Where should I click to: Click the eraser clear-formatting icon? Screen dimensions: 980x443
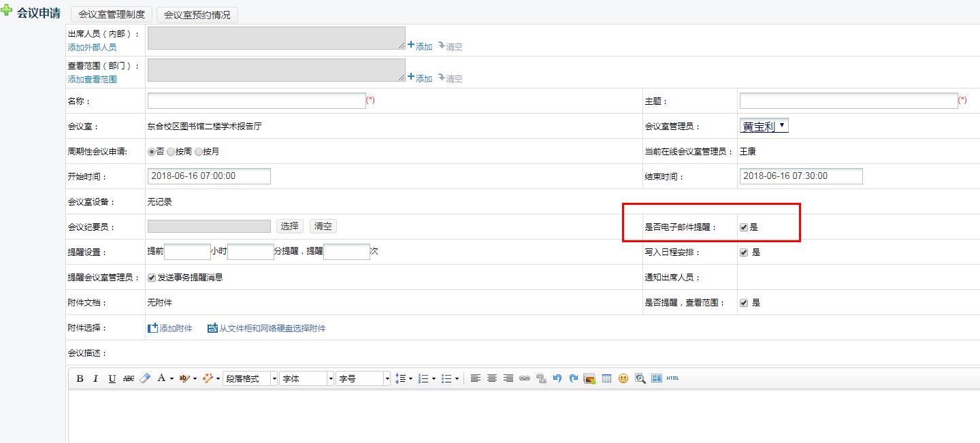point(144,378)
